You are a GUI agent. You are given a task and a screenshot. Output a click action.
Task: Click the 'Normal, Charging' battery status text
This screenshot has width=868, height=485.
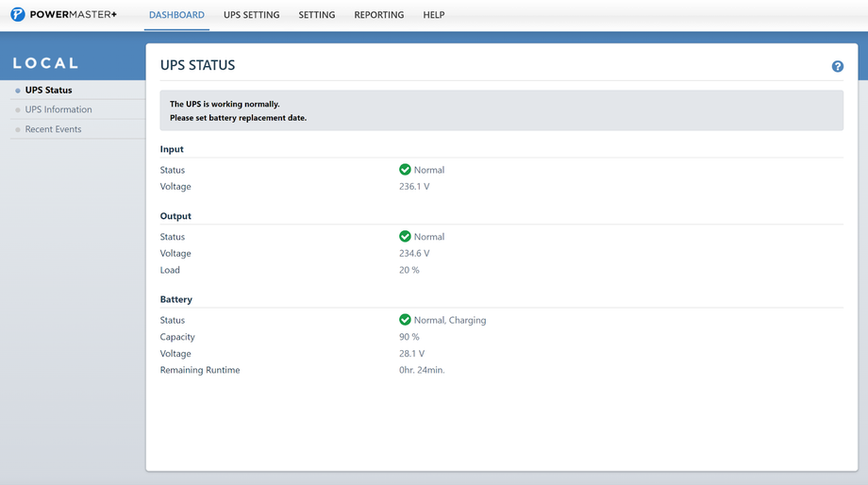[x=450, y=320]
